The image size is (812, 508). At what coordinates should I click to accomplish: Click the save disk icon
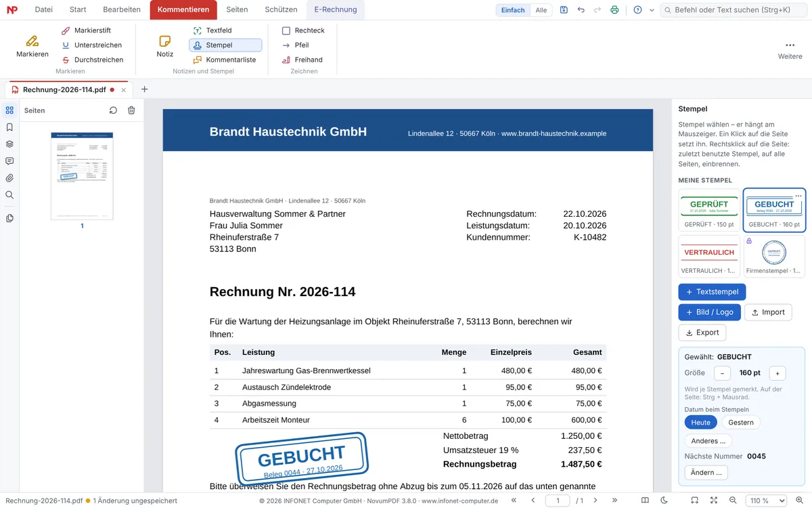coord(564,10)
